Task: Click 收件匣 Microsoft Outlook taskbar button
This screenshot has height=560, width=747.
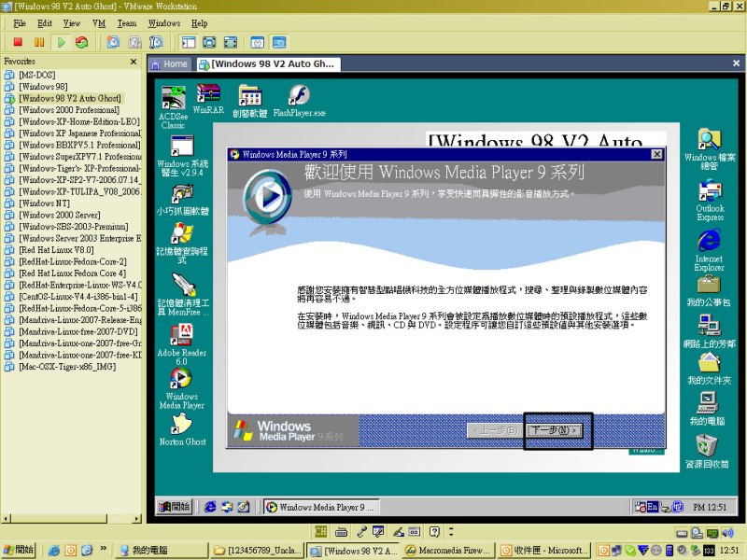Action: (545, 550)
